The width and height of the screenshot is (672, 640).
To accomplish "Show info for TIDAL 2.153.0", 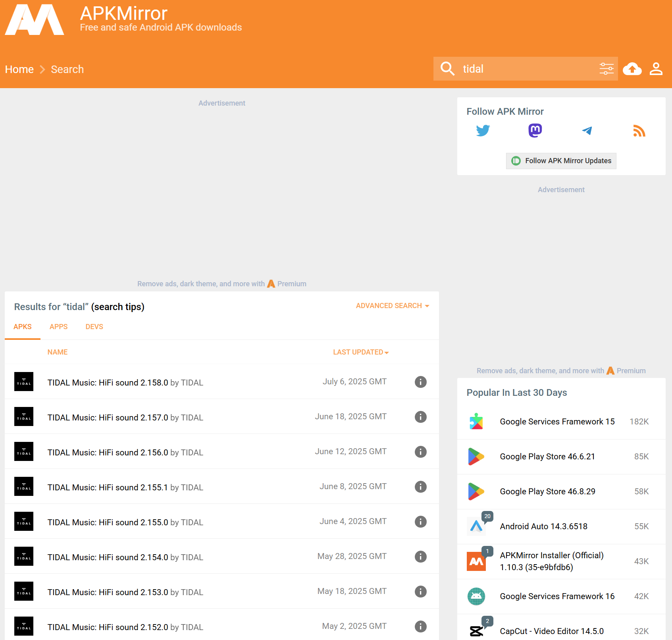I will click(421, 592).
